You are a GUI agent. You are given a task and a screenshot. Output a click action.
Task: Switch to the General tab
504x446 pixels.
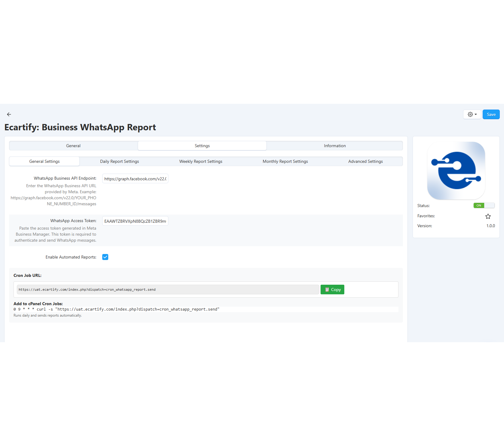tap(73, 146)
